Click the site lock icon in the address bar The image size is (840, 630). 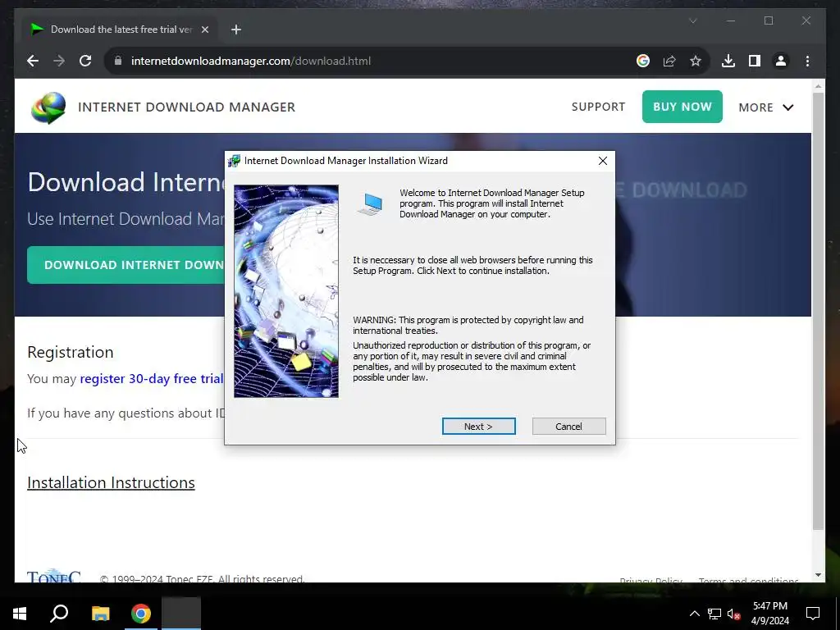[x=118, y=61]
